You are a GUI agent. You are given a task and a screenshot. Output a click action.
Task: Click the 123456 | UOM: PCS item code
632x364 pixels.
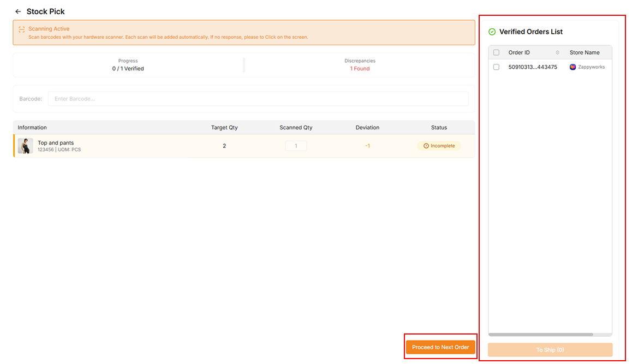pyautogui.click(x=59, y=150)
